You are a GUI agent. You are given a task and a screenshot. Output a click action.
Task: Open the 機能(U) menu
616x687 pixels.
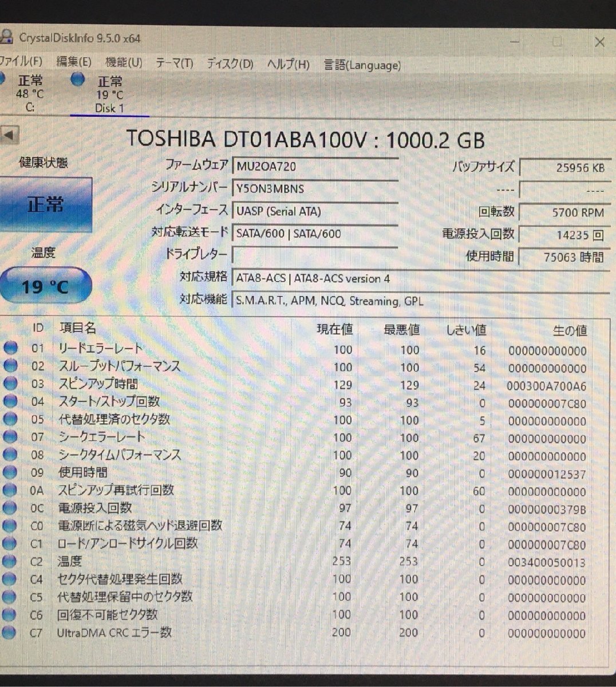coord(124,62)
